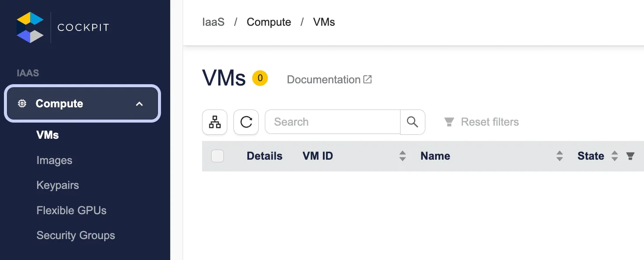The image size is (644, 260).
Task: Open the topology view icon
Action: tap(214, 122)
